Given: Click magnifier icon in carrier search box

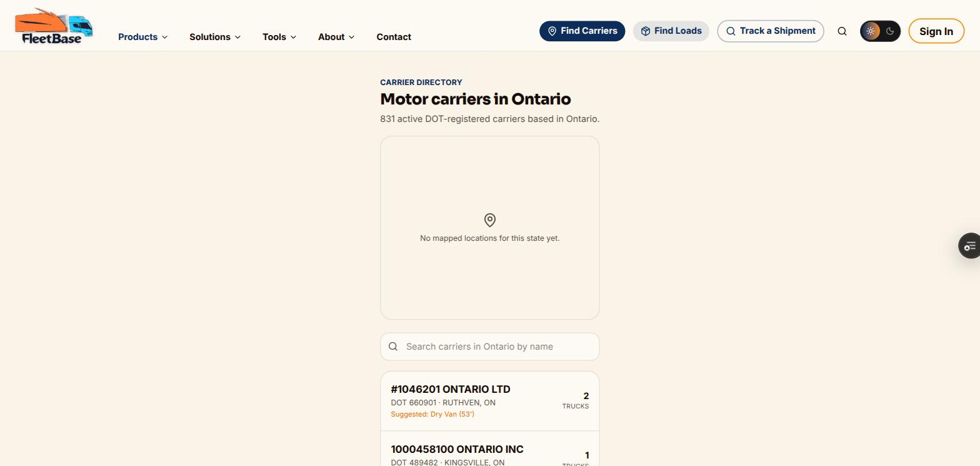Looking at the screenshot, I should pyautogui.click(x=393, y=347).
